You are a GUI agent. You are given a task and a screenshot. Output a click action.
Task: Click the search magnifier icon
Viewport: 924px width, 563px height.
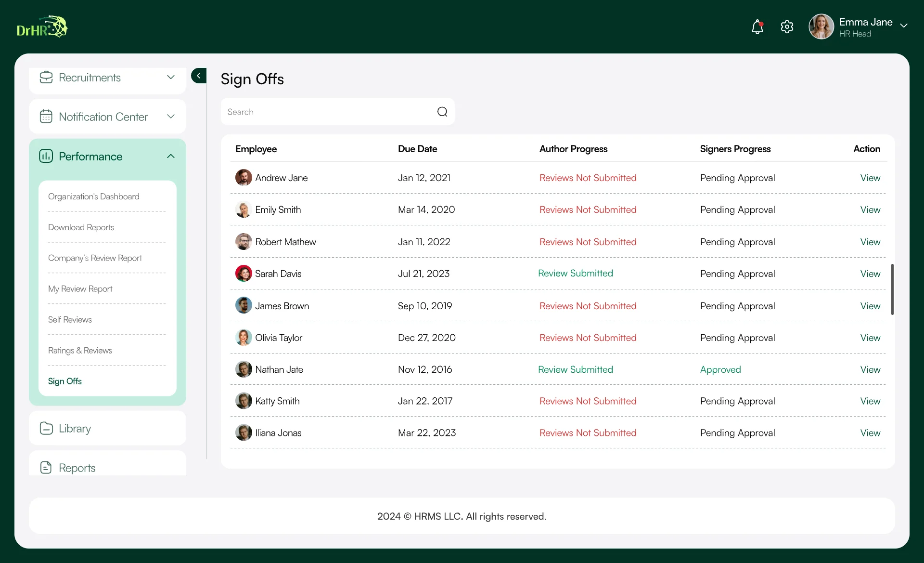tap(442, 112)
